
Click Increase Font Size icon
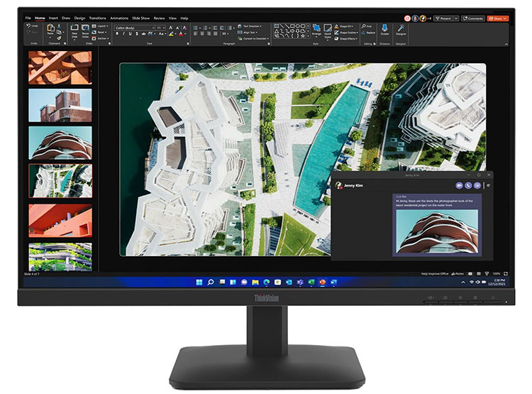(x=171, y=28)
